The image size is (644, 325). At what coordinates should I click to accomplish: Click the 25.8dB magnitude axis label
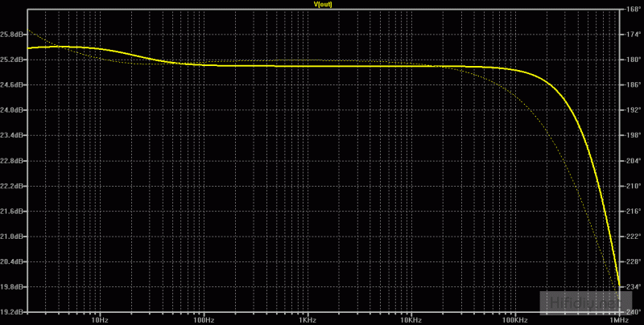tap(12, 35)
